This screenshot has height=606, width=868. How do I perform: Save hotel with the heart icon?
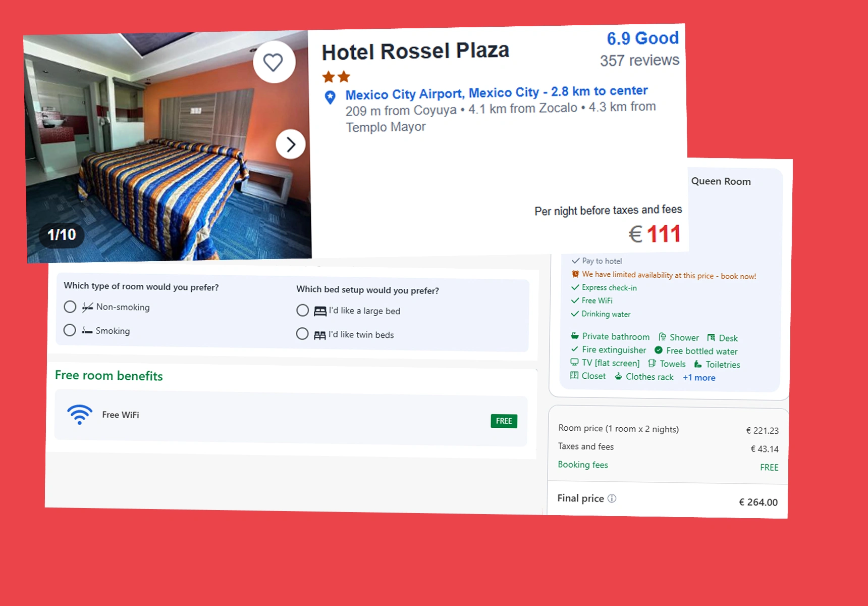pos(274,62)
